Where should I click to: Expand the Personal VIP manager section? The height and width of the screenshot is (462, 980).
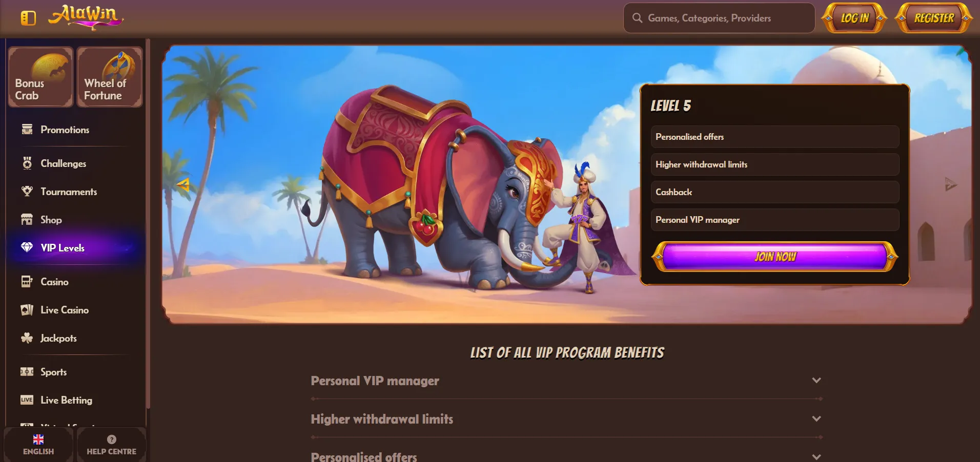[x=566, y=381]
